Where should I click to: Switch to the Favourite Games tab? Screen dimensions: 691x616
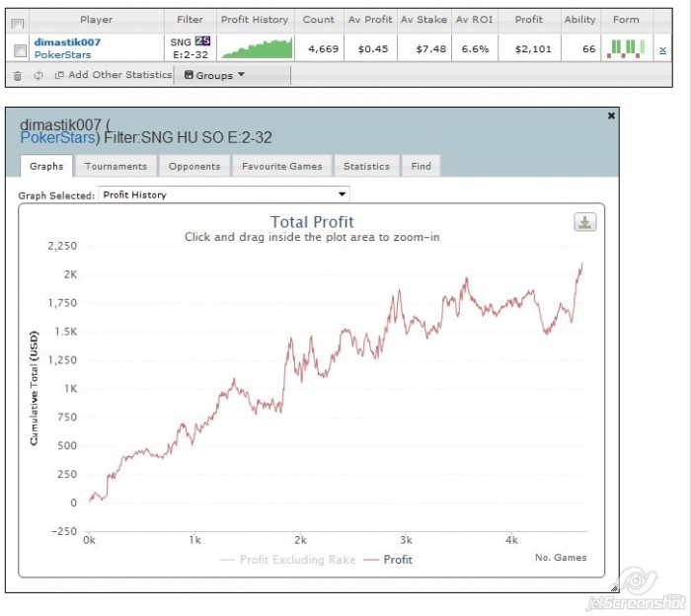pyautogui.click(x=282, y=166)
